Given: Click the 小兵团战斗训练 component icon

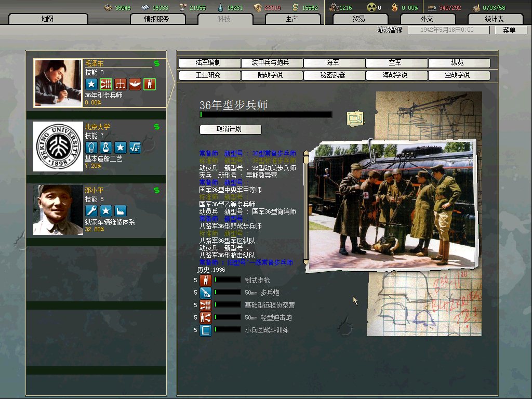Looking at the screenshot, I should click(x=205, y=330).
